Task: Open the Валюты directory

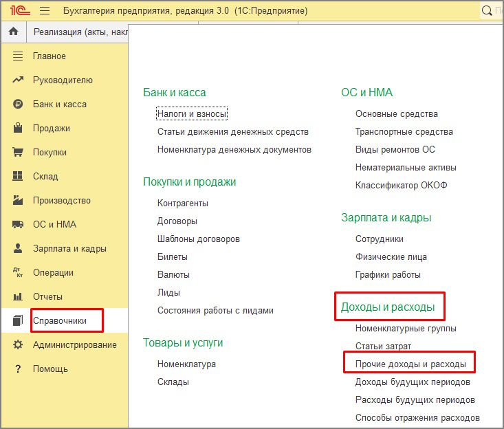Action: point(173,275)
